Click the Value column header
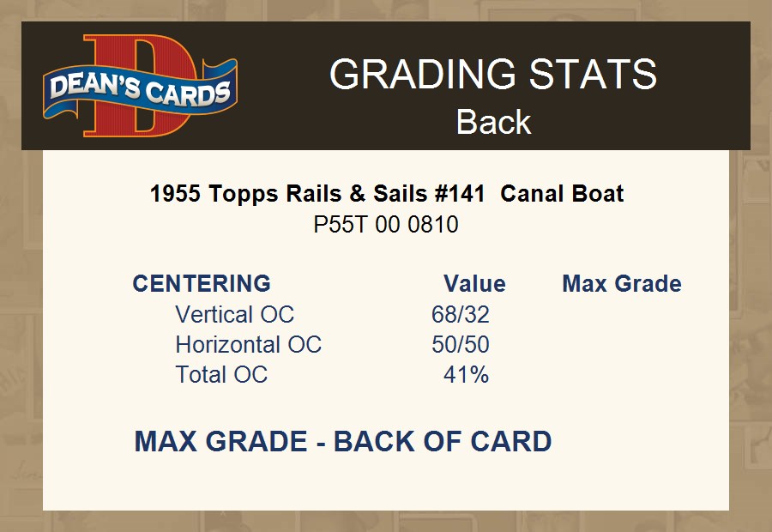The image size is (772, 532). [474, 284]
